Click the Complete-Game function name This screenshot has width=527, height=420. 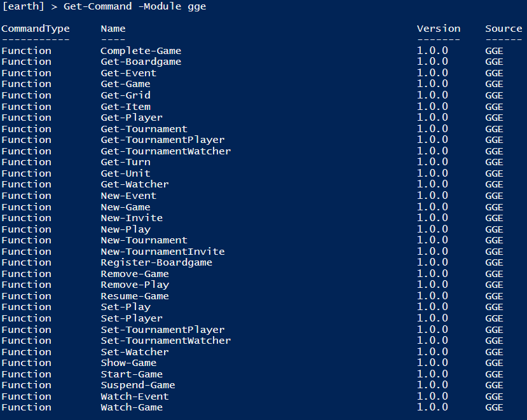[141, 51]
